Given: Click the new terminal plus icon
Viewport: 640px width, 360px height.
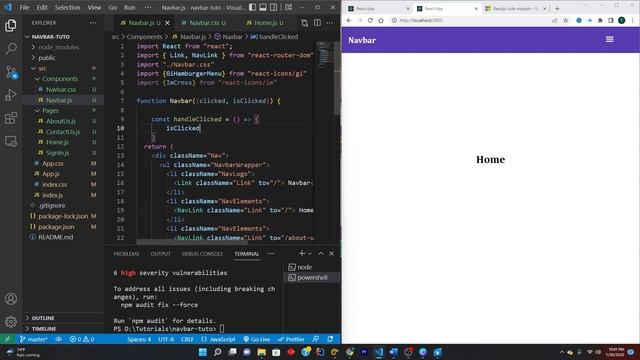Looking at the screenshot, I should click(x=302, y=253).
